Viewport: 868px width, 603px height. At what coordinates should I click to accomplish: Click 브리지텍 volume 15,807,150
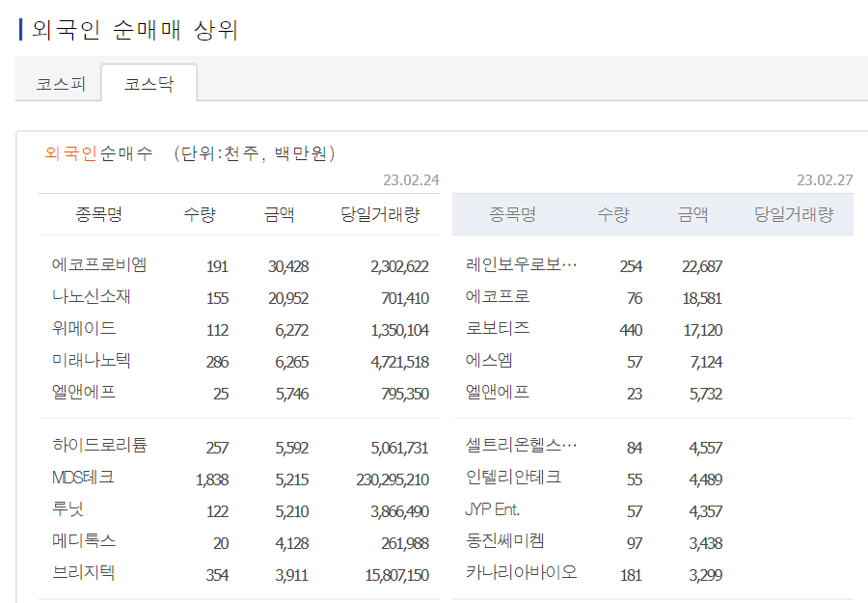point(397,576)
